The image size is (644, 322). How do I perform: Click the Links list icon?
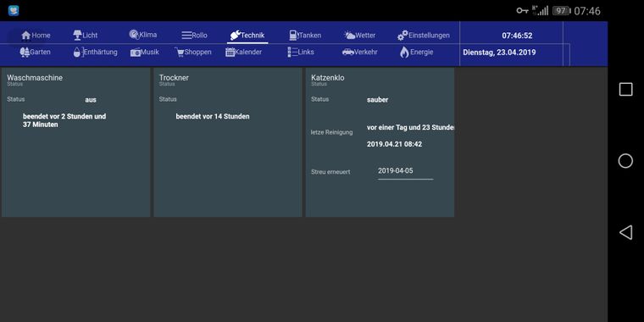292,53
